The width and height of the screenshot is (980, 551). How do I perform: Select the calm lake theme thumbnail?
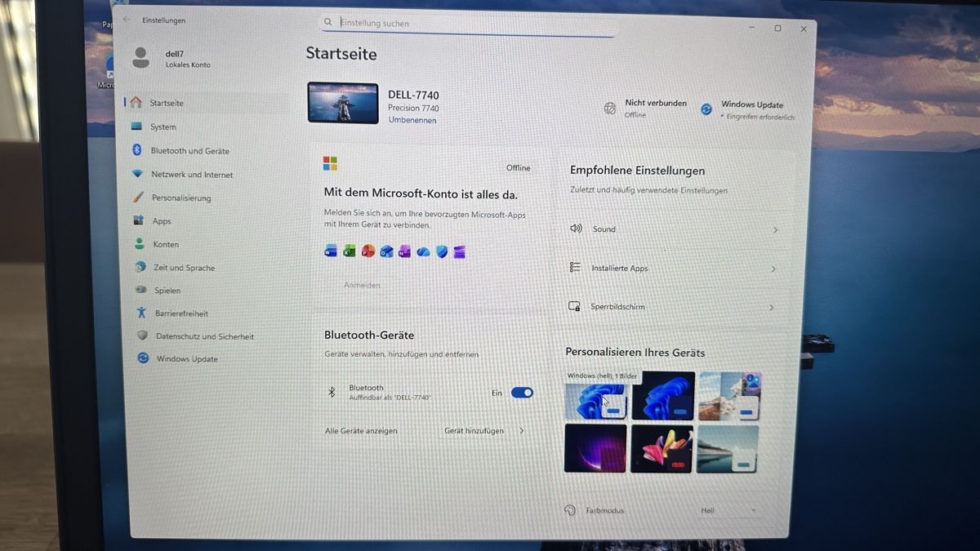click(727, 448)
